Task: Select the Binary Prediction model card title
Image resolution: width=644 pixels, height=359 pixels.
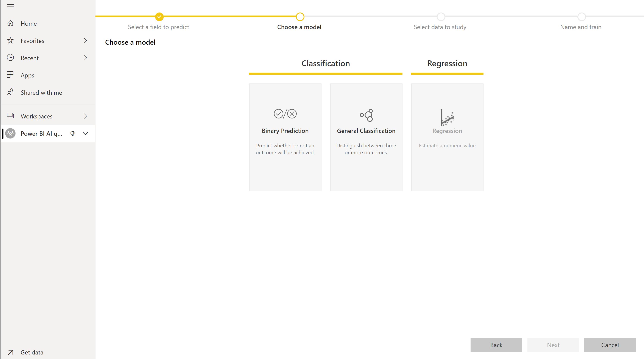Action: pyautogui.click(x=285, y=131)
